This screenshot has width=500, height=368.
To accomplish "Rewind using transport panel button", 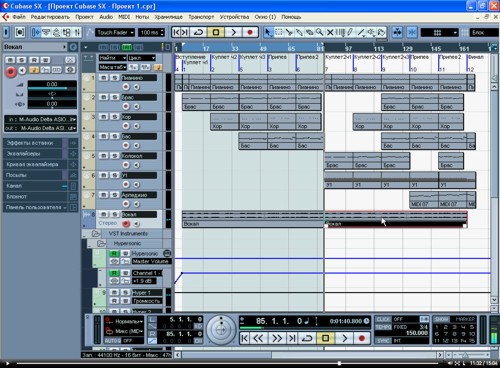I will pyautogui.click(x=258, y=338).
